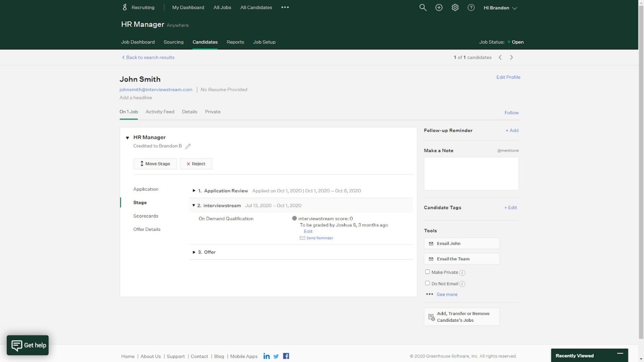
Task: Open the LinkedIn icon in the footer
Action: tap(267, 356)
